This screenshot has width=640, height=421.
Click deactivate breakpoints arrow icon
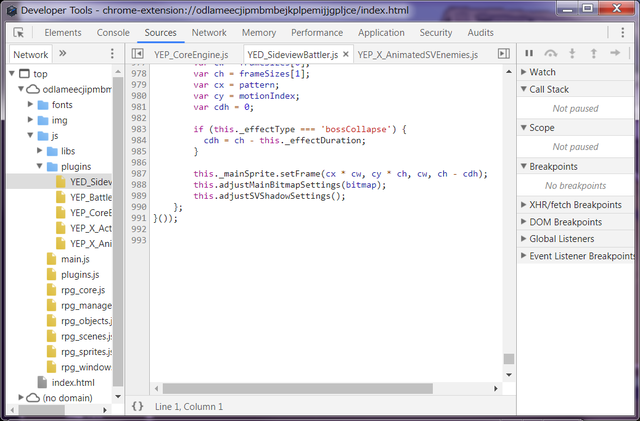pos(615,53)
